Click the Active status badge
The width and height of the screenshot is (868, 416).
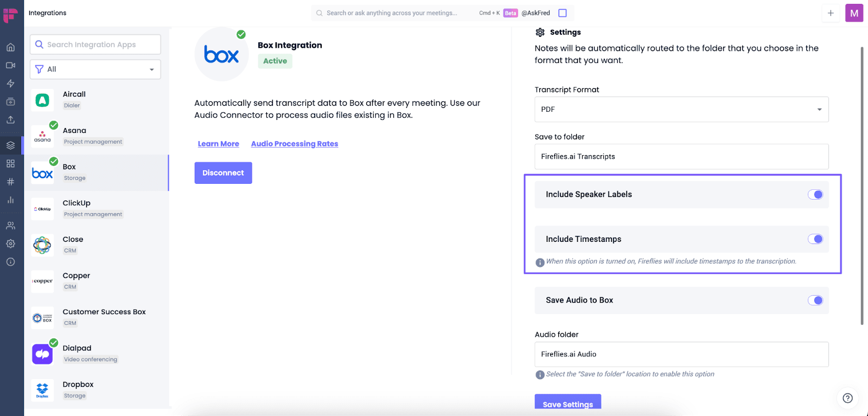(275, 61)
